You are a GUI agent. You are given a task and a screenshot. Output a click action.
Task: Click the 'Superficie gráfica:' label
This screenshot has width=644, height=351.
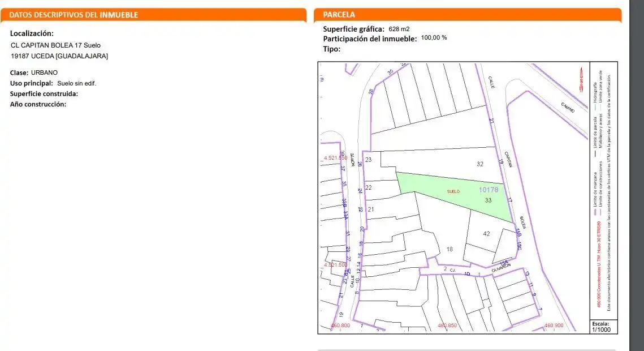click(x=353, y=29)
